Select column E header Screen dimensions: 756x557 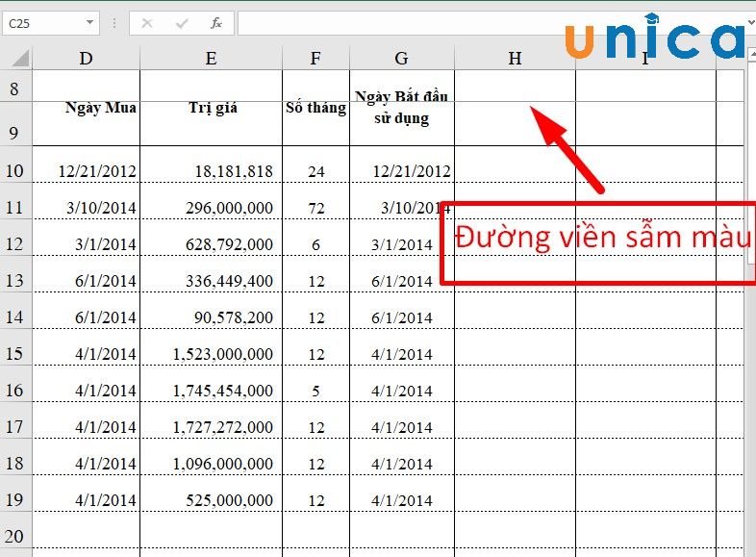click(212, 58)
